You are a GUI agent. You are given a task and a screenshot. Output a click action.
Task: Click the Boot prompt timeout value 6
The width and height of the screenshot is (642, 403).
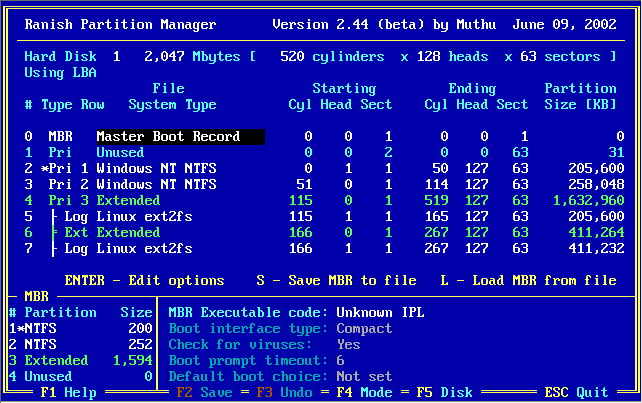[340, 360]
